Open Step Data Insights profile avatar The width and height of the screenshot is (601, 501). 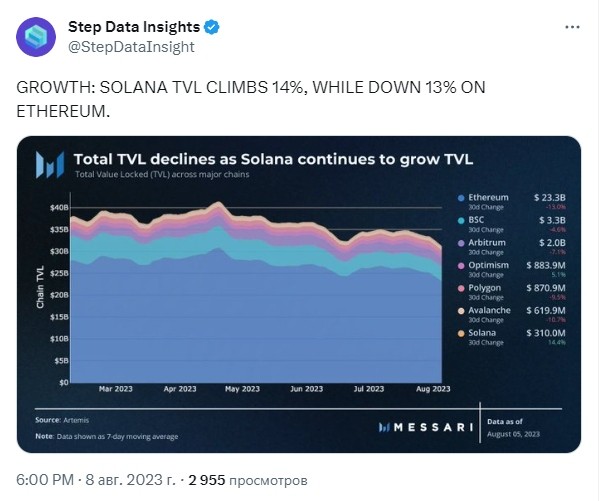[36, 37]
